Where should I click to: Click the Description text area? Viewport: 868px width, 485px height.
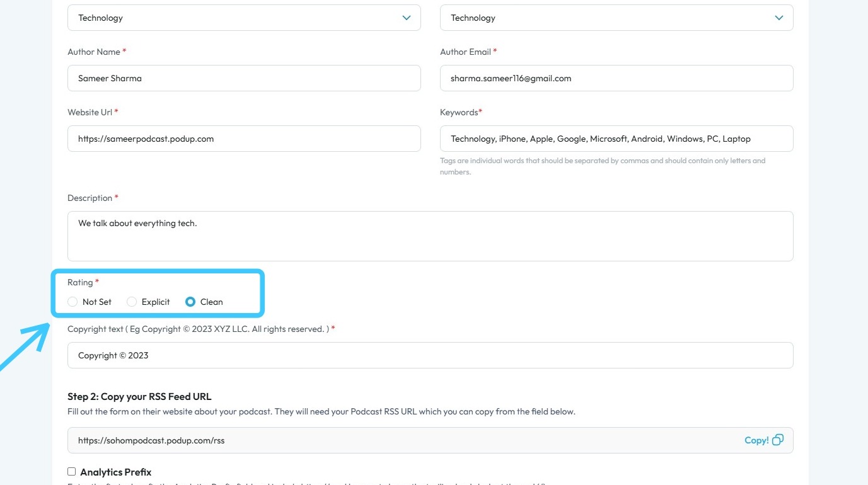click(430, 236)
